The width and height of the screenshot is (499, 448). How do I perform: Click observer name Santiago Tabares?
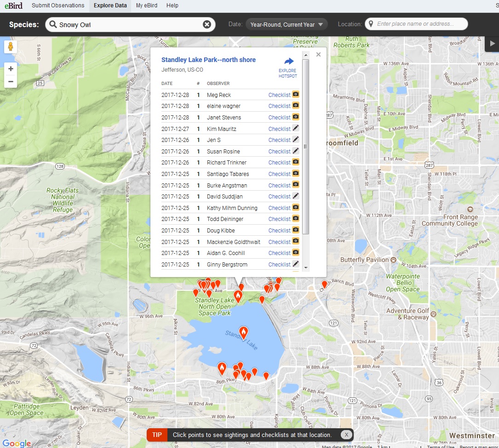[228, 174]
